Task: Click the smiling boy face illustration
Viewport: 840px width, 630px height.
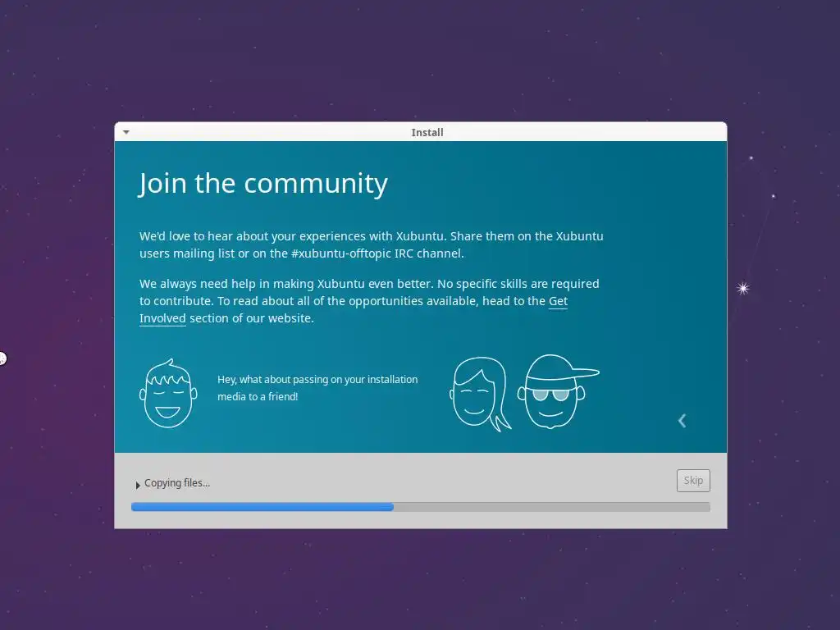Action: [x=168, y=394]
